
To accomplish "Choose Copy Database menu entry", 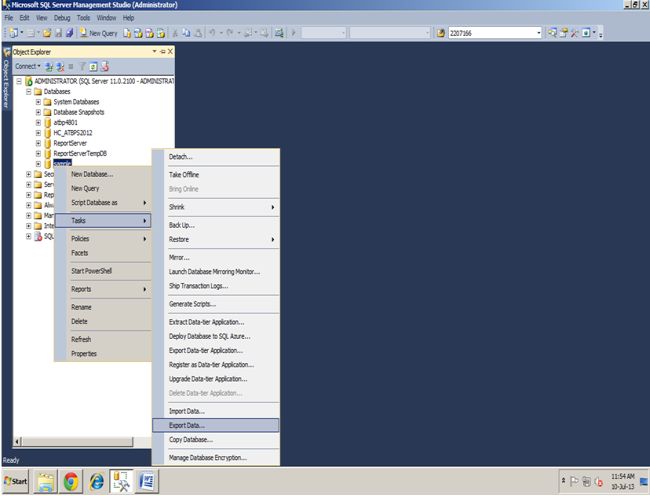I will click(x=216, y=440).
